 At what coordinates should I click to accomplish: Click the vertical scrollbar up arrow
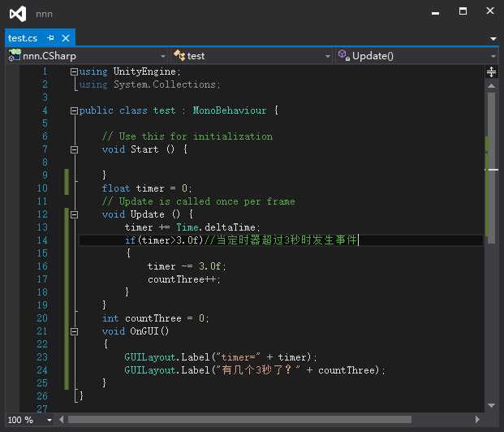tap(491, 86)
